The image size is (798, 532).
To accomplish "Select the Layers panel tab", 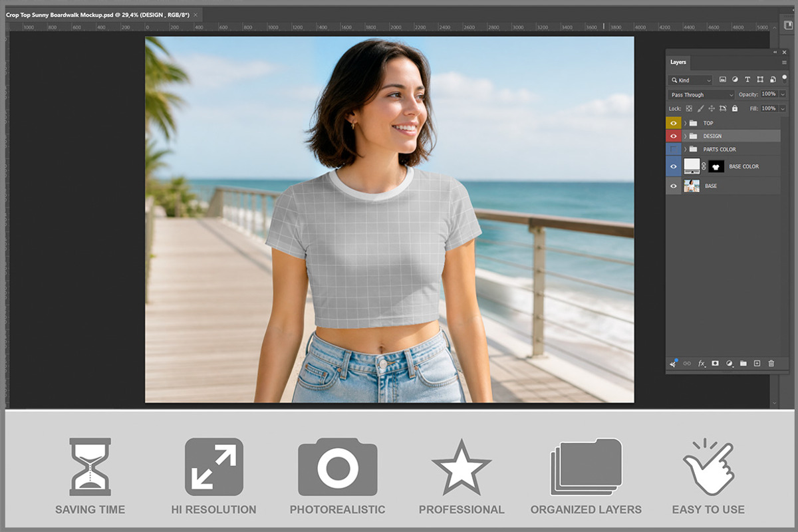I will pos(678,63).
